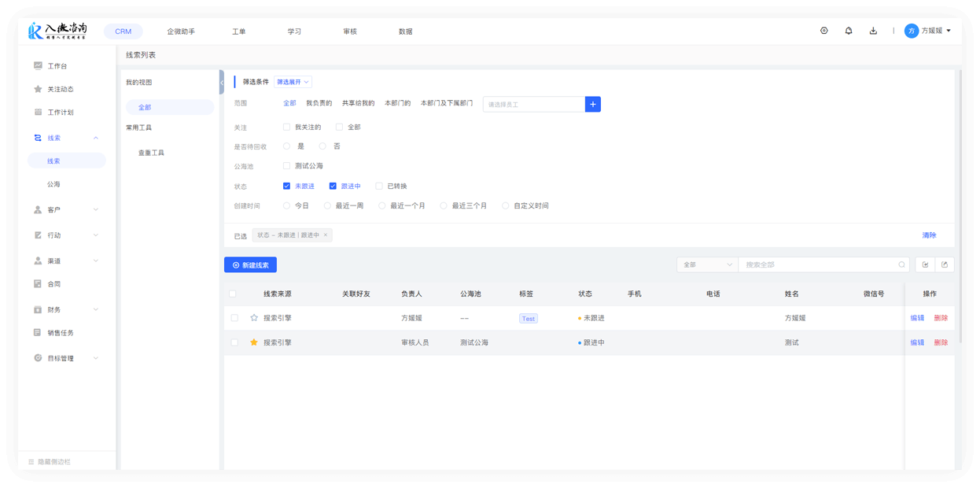Check the 我关注的 checkbox
Screen dimensions: 980x488
point(286,127)
